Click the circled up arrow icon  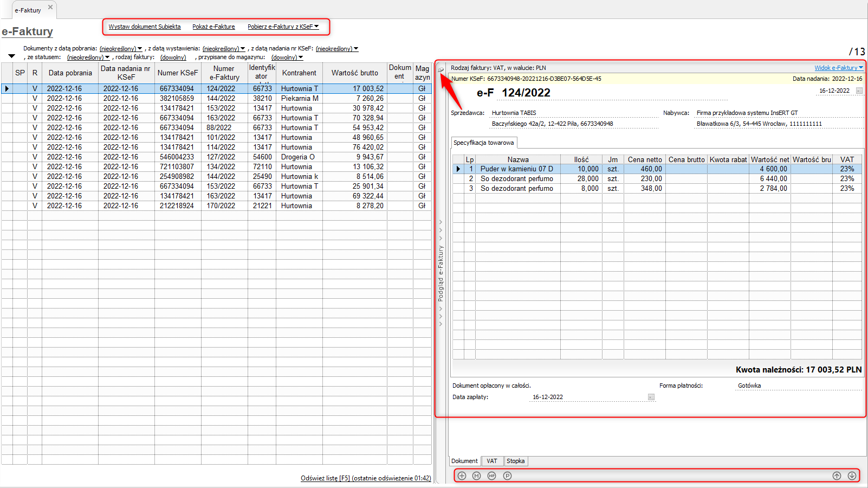pos(837,476)
